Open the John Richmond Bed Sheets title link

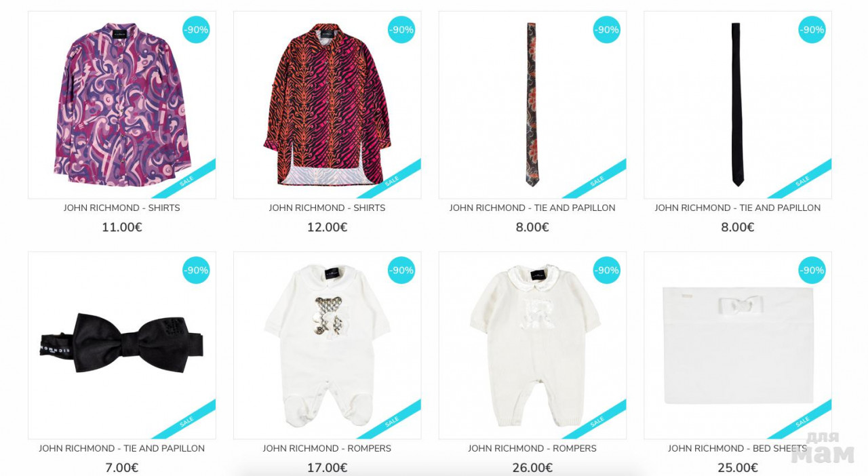(737, 449)
